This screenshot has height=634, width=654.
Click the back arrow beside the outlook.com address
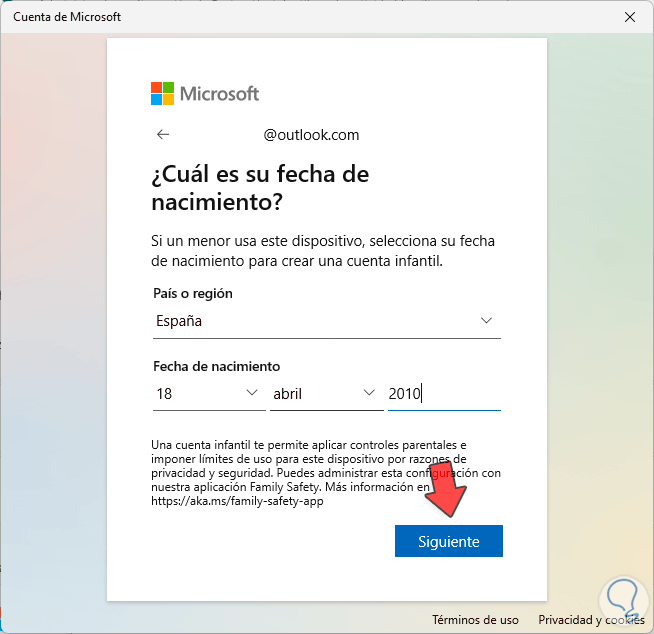(x=163, y=134)
